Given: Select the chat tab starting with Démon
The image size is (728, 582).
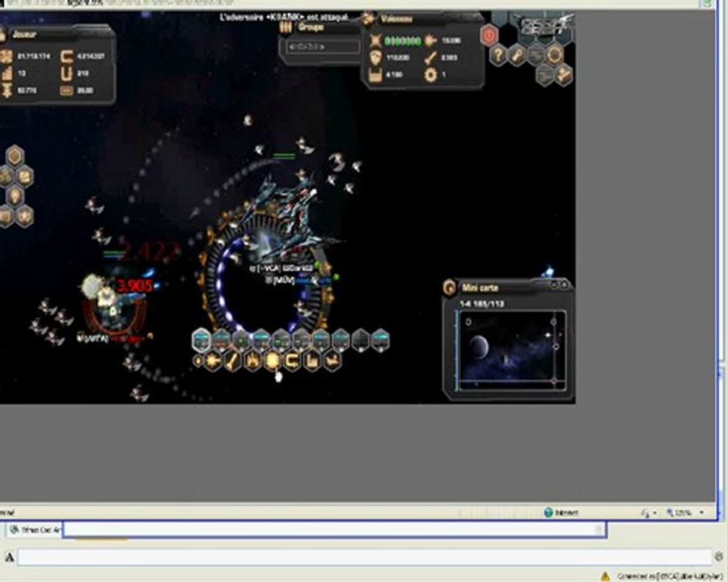Looking at the screenshot, I should [36, 529].
